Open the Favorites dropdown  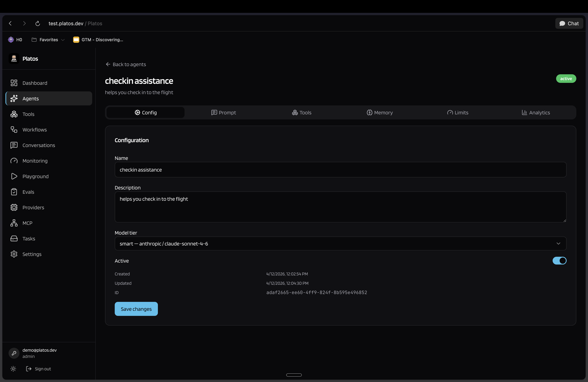click(x=48, y=39)
